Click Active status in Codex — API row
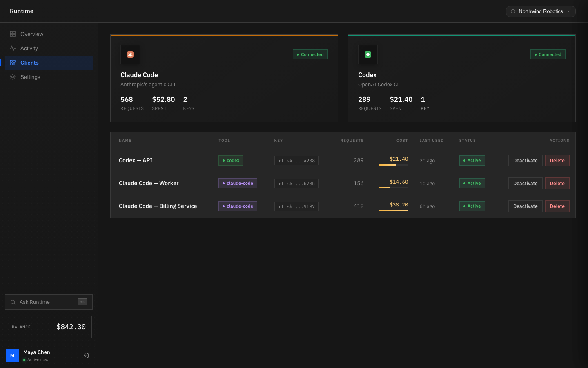This screenshot has width=588, height=368. tap(472, 161)
